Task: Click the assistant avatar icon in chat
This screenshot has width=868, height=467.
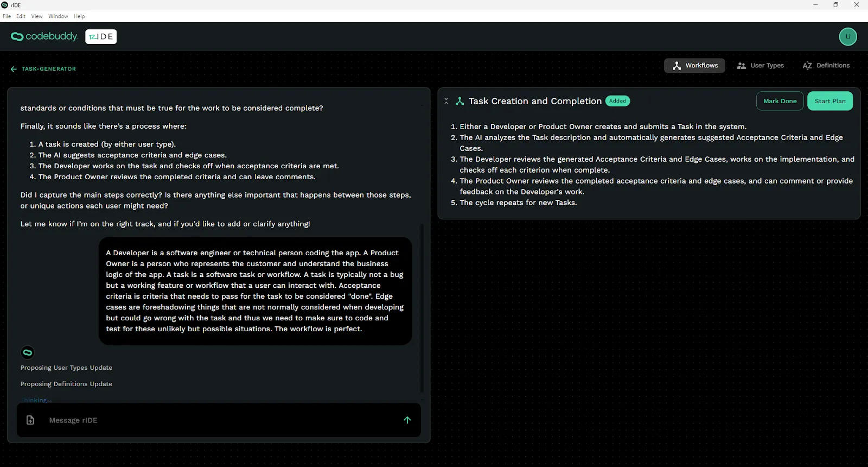Action: click(28, 352)
